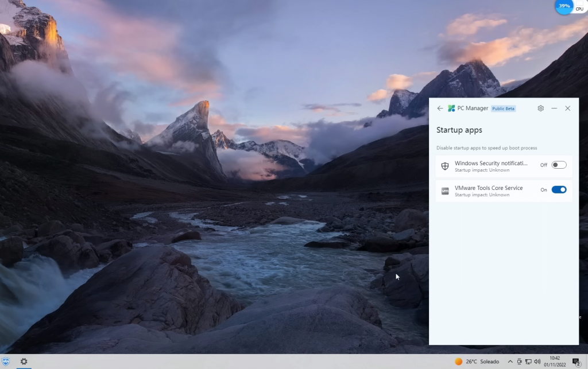Open the 26°C Soleado weather widget
Screen dimensions: 588x369
pos(477,362)
